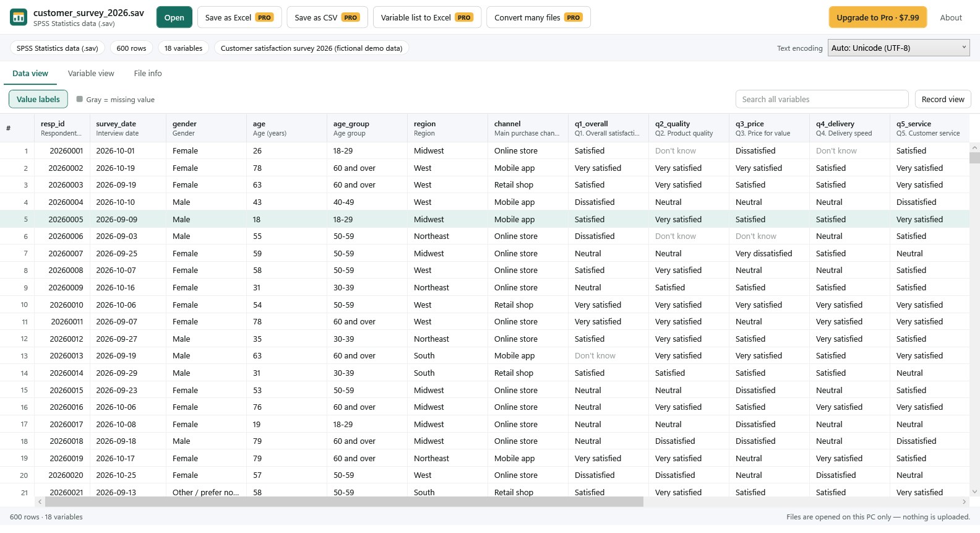
Task: Click the resp_id column header
Action: 62,128
